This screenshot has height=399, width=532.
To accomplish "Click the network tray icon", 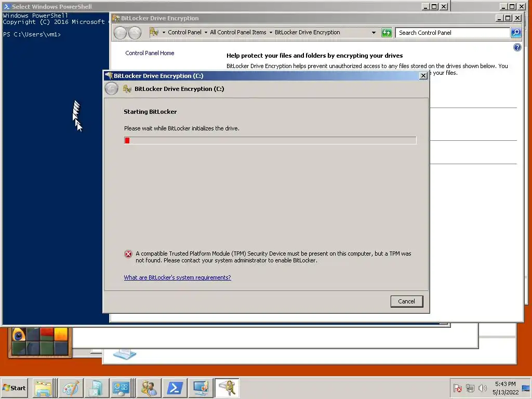I will (470, 388).
